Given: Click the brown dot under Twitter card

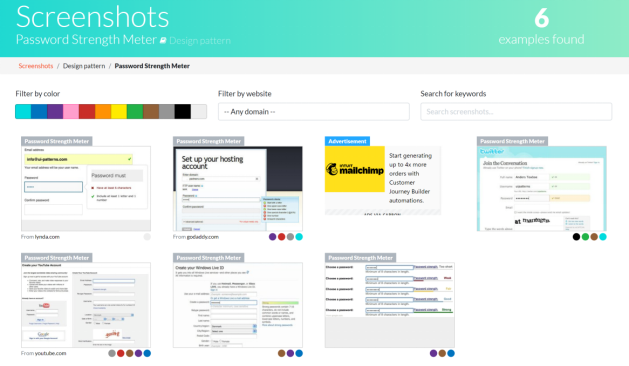Looking at the screenshot, I should pyautogui.click(x=594, y=237).
